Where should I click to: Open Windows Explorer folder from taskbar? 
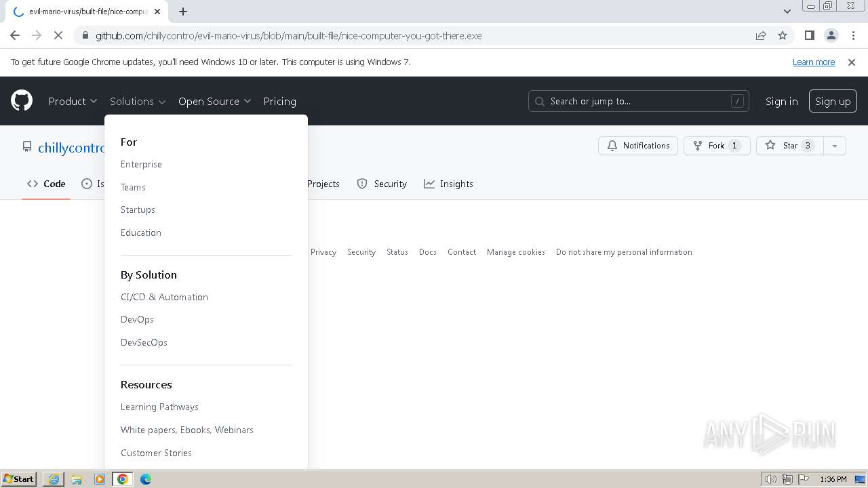click(x=77, y=479)
